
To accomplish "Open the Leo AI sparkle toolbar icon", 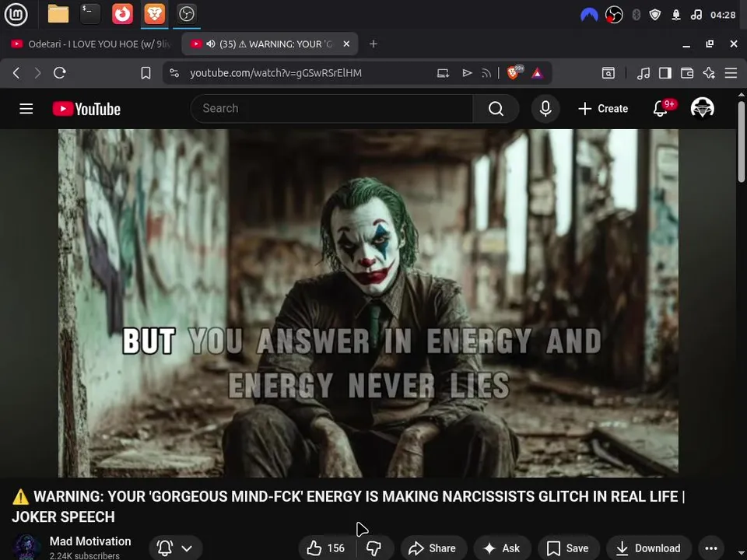I will coord(709,73).
